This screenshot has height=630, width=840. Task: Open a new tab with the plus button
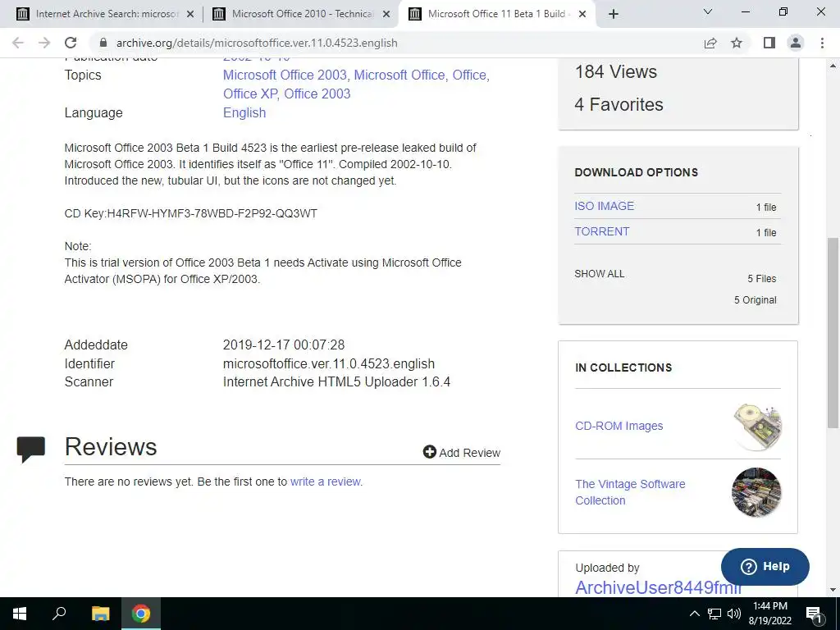coord(614,15)
